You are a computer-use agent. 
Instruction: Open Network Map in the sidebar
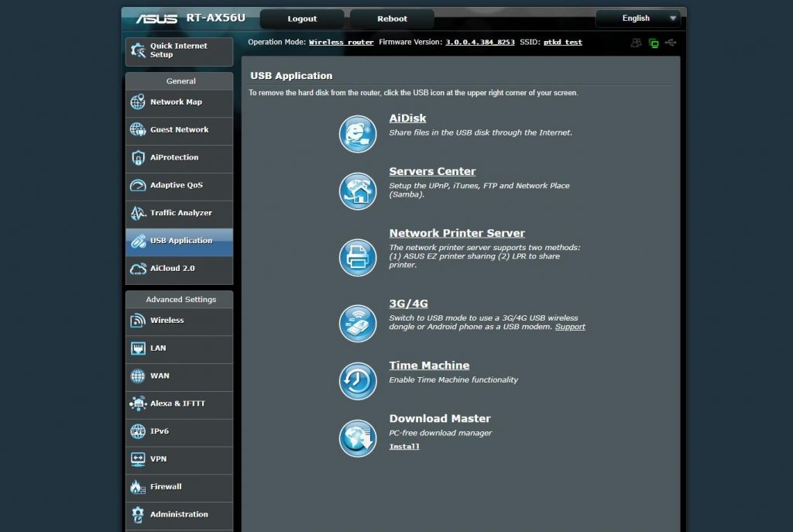pos(180,102)
